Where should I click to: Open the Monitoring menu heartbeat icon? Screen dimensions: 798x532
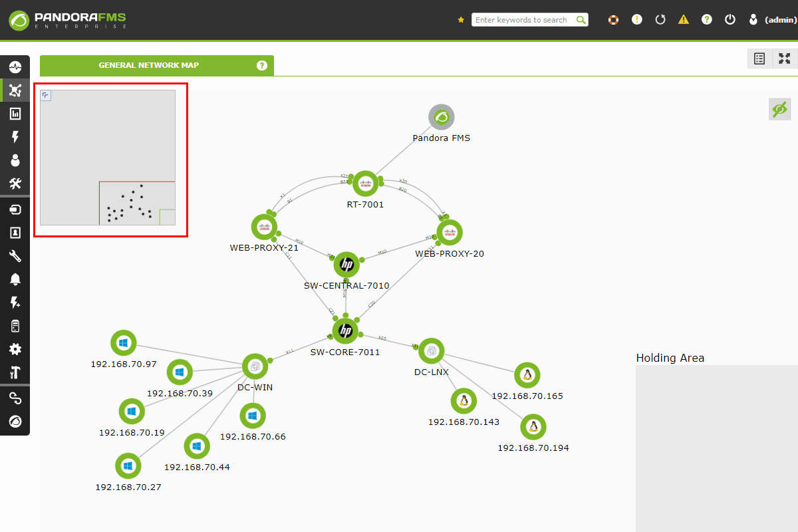click(15, 66)
